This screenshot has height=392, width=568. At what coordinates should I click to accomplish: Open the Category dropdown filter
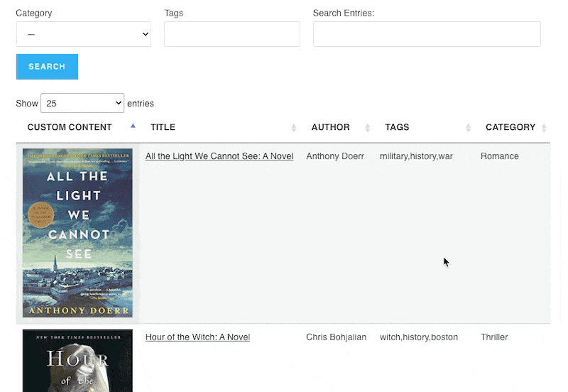83,34
